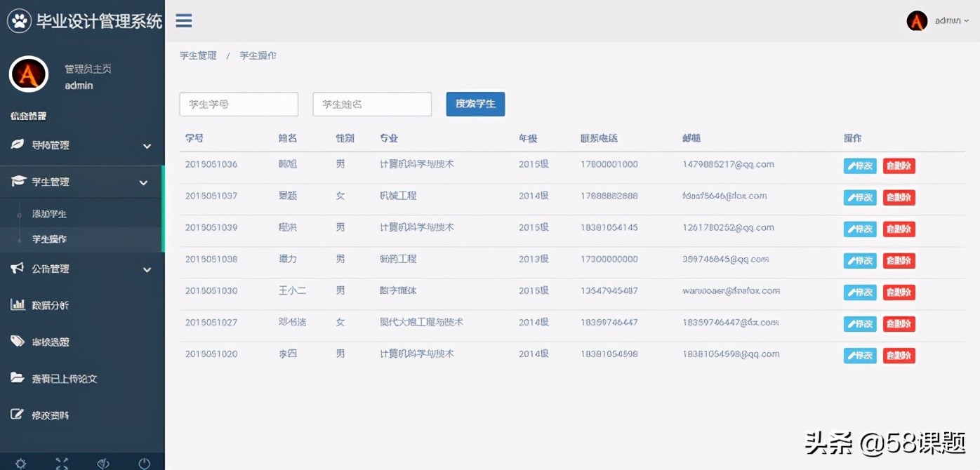
Task: Click 修改 button for student 2015051036
Action: 859,166
